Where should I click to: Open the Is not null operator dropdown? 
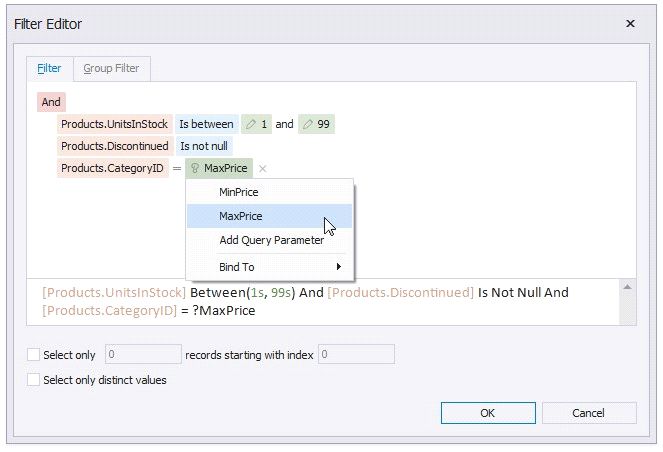click(x=204, y=147)
